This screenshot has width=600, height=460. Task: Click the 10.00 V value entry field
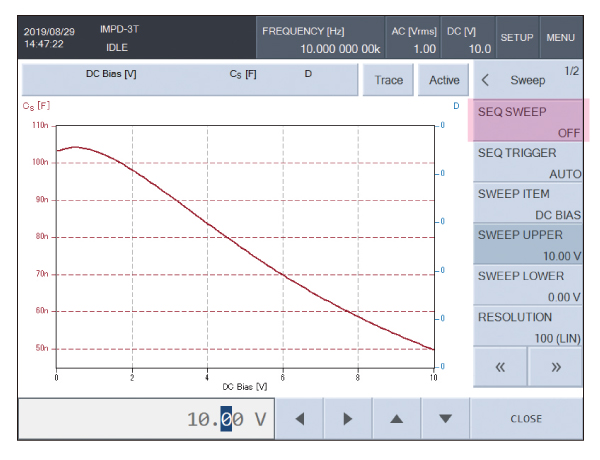click(x=146, y=419)
